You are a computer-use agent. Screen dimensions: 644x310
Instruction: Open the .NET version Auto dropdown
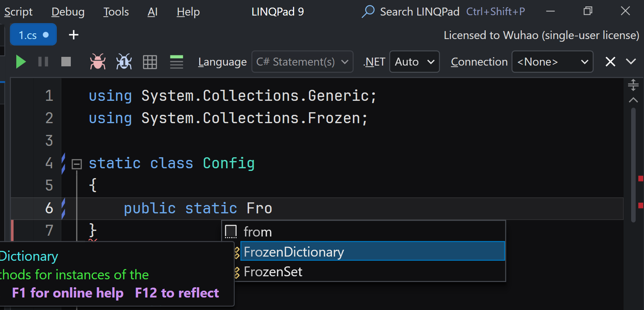[414, 62]
